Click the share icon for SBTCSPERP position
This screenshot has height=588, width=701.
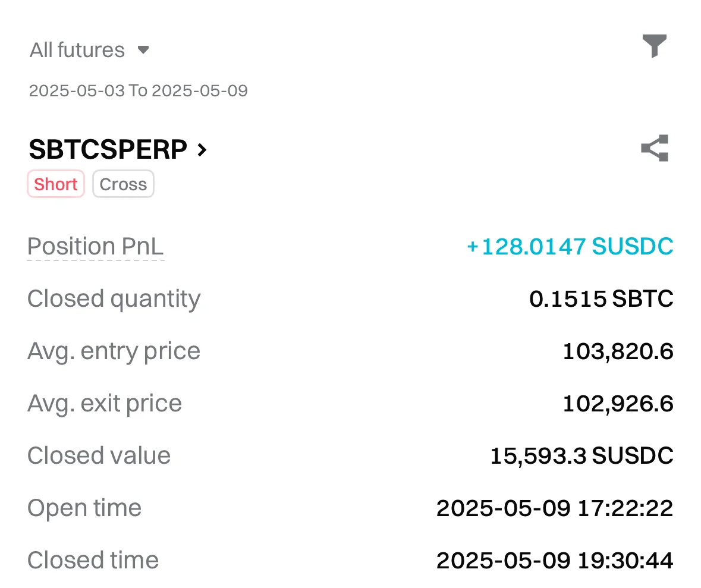tap(655, 149)
